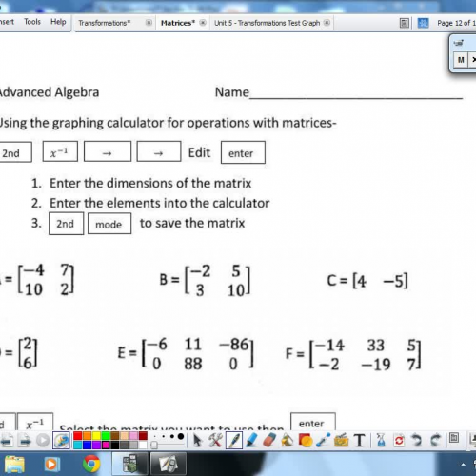The height and width of the screenshot is (476, 476).
Task: Pick the pink color swatch
Action: coord(133,436)
